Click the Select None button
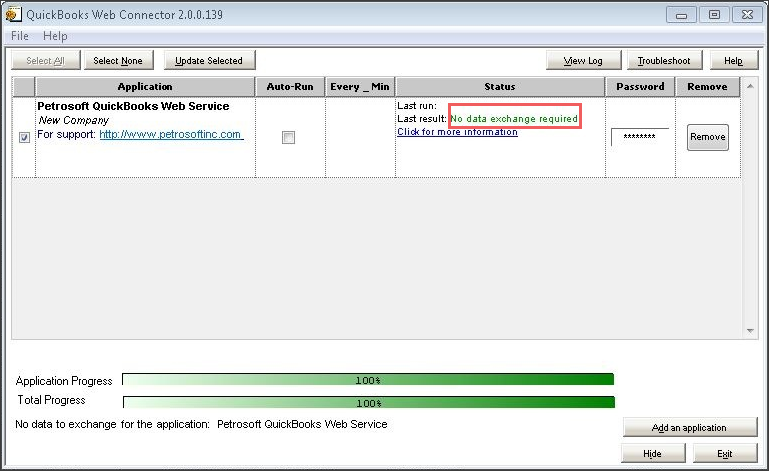Image resolution: width=769 pixels, height=471 pixels. pos(118,60)
